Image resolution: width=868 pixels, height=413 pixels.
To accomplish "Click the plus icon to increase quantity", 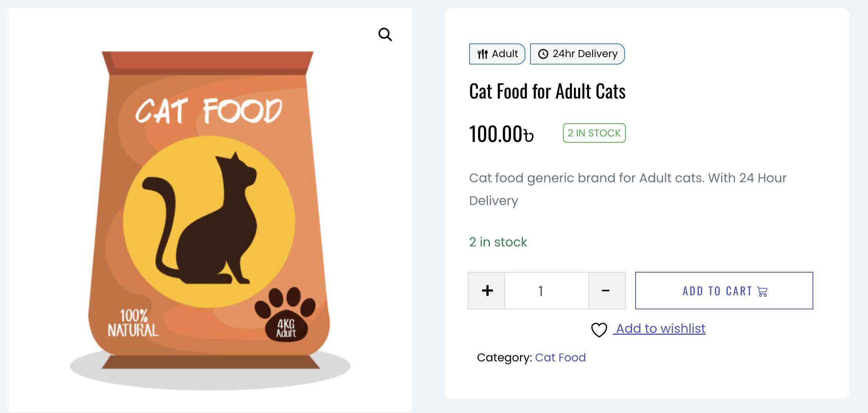I will pos(486,290).
